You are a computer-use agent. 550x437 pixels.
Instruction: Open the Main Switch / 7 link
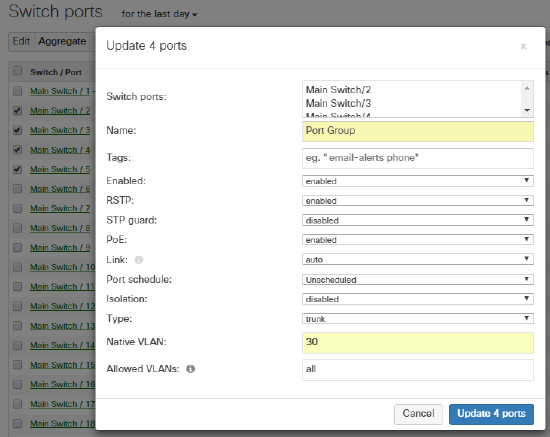[60, 208]
